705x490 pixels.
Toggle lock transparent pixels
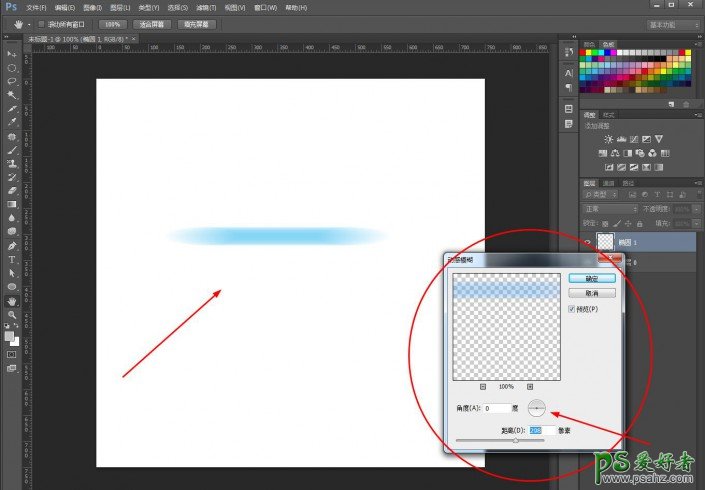[605, 223]
